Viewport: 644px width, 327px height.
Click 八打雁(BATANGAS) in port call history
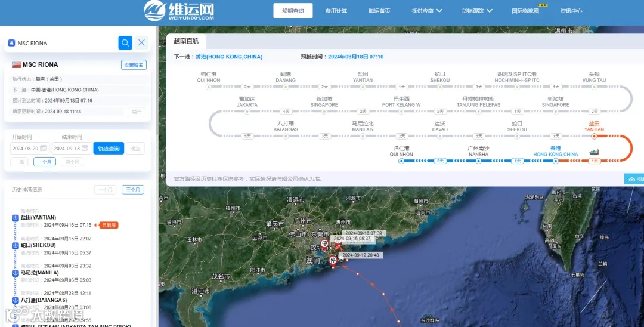[x=44, y=300]
